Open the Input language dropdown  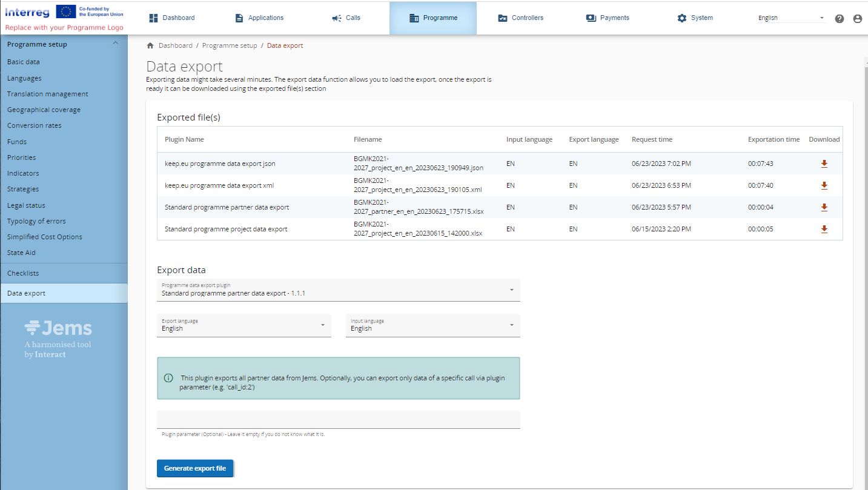432,325
